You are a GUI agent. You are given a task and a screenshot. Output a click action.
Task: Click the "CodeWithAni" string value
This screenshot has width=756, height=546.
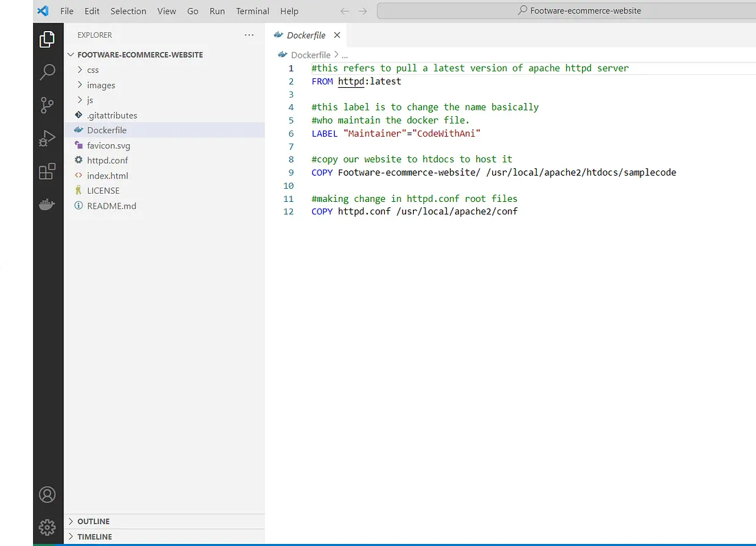click(447, 133)
